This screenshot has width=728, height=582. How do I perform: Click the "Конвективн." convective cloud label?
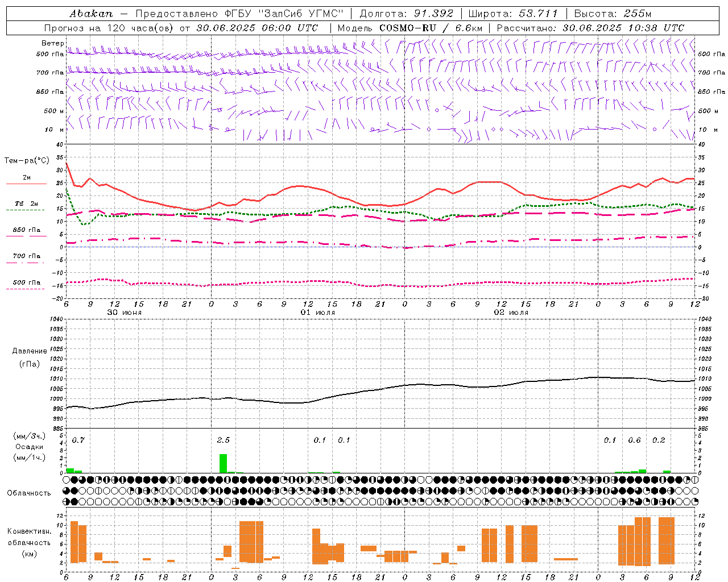[29, 531]
